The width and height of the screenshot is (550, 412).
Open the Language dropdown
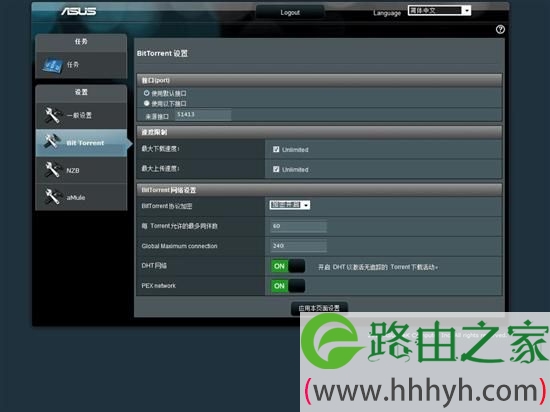tap(439, 11)
